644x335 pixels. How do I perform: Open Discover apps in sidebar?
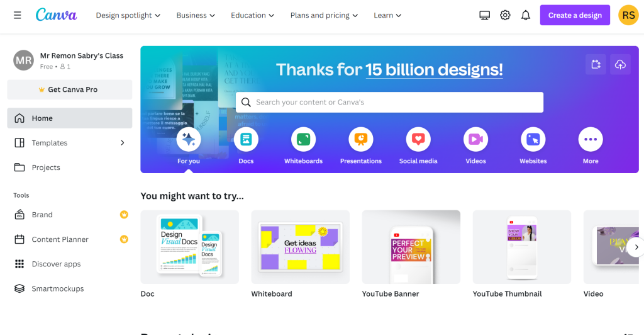(x=70, y=264)
